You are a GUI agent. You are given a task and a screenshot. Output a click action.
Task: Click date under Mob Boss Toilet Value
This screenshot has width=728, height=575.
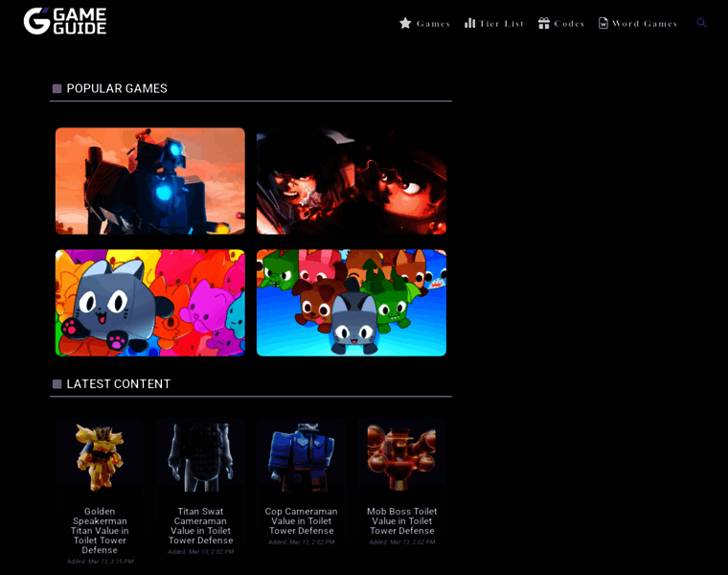[x=402, y=542]
